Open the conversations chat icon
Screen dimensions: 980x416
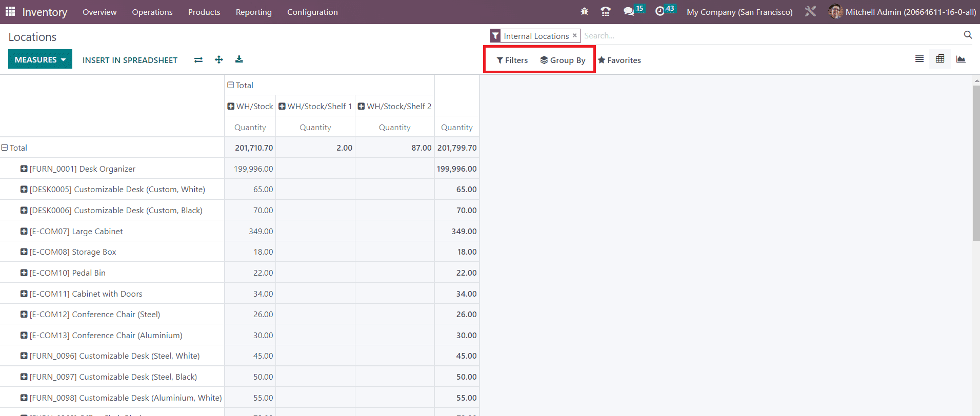629,11
